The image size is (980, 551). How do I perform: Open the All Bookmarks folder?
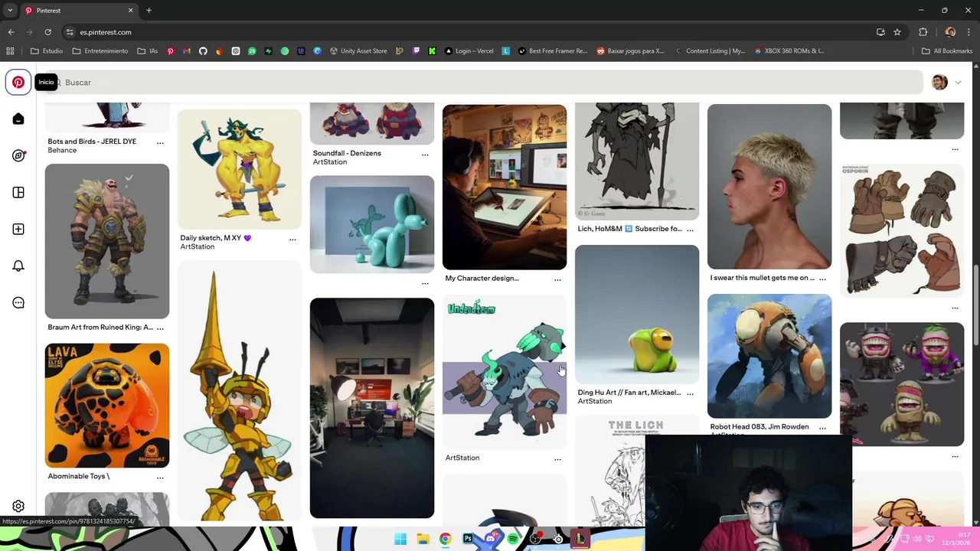click(x=947, y=51)
